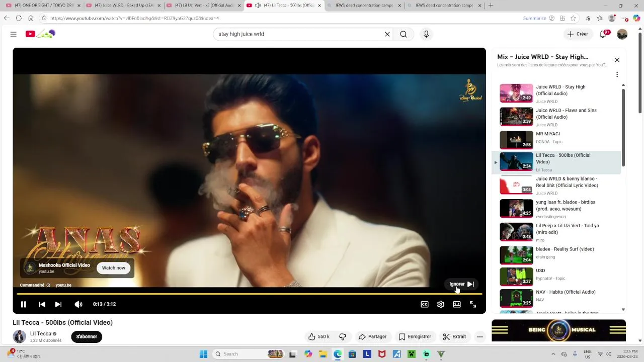The width and height of the screenshot is (644, 362).
Task: Dislike the video with thumbs down
Action: click(343, 337)
